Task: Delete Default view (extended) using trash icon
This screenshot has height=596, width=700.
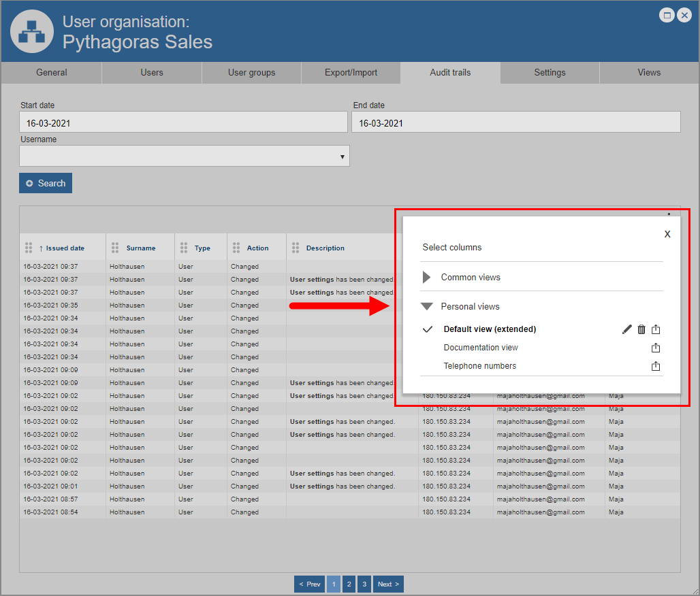Action: pos(641,329)
